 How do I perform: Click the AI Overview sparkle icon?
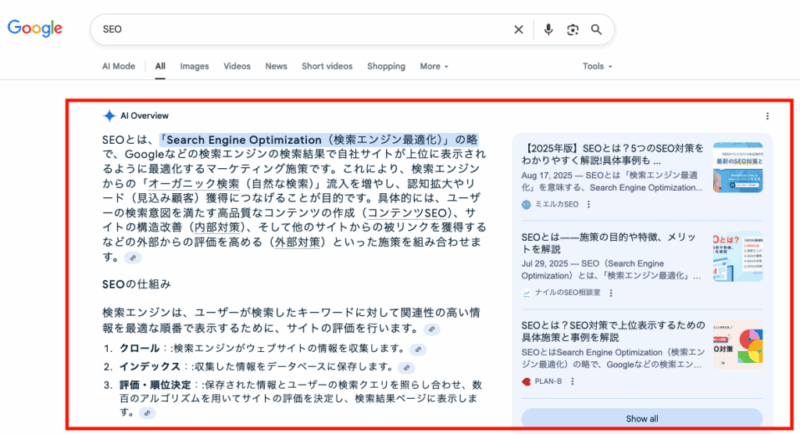109,116
